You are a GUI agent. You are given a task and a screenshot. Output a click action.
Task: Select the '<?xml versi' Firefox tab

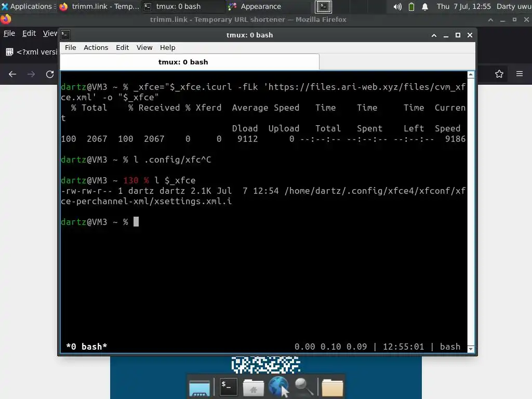[31, 52]
